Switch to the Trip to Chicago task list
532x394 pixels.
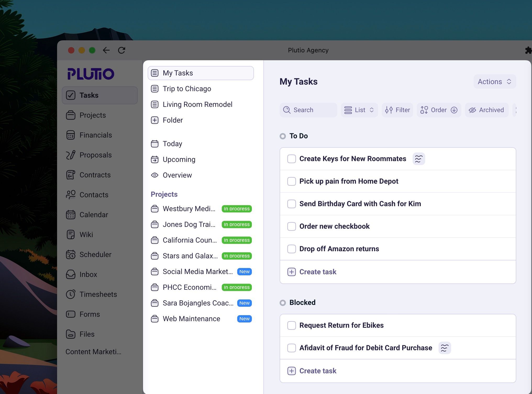coord(187,89)
